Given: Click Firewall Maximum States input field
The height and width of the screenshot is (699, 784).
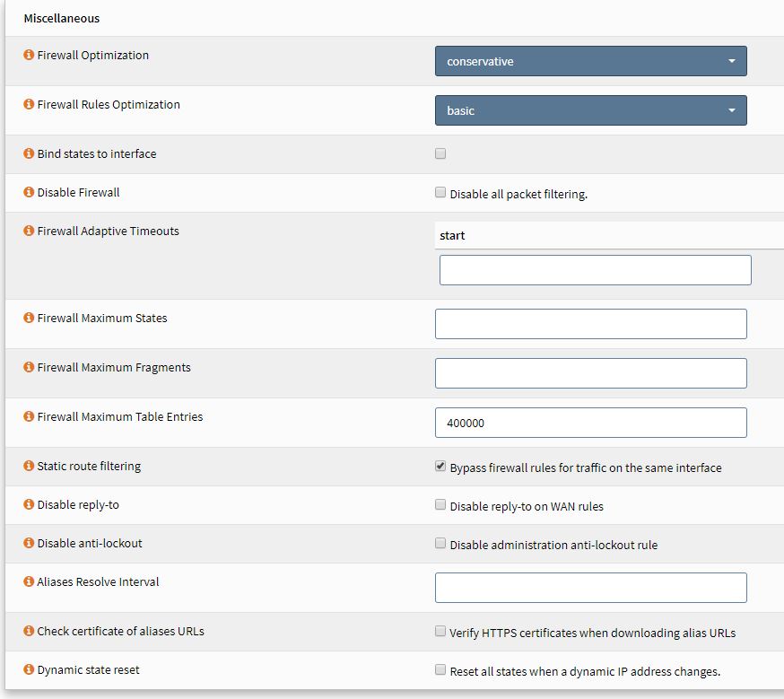Looking at the screenshot, I should pos(590,324).
